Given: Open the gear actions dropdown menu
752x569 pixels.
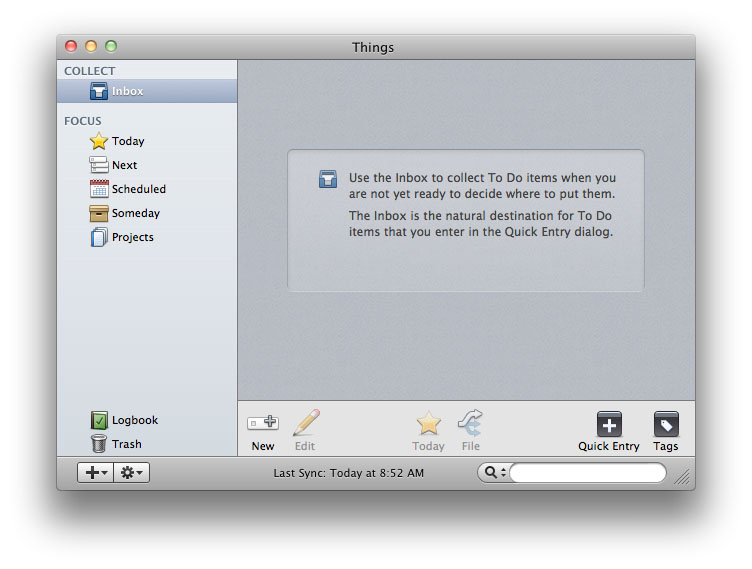Looking at the screenshot, I should tap(131, 473).
